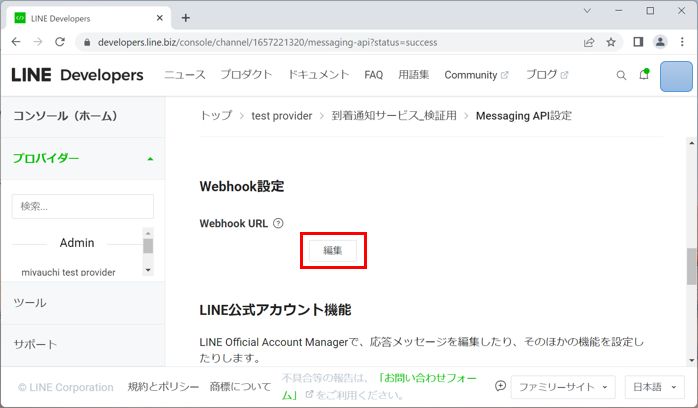The height and width of the screenshot is (408, 698).
Task: Click provider list scroll down arrow
Action: (148, 270)
